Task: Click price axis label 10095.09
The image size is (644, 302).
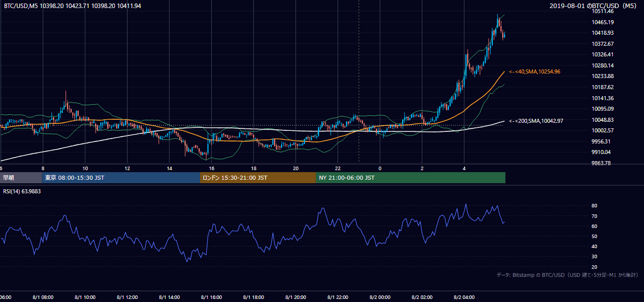Action: 602,109
